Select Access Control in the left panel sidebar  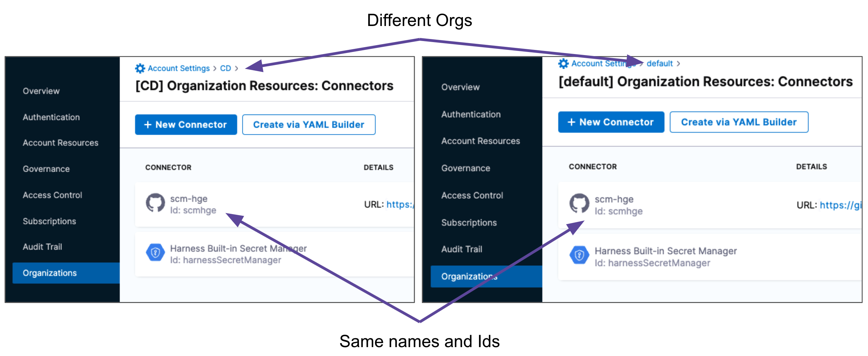pos(52,195)
